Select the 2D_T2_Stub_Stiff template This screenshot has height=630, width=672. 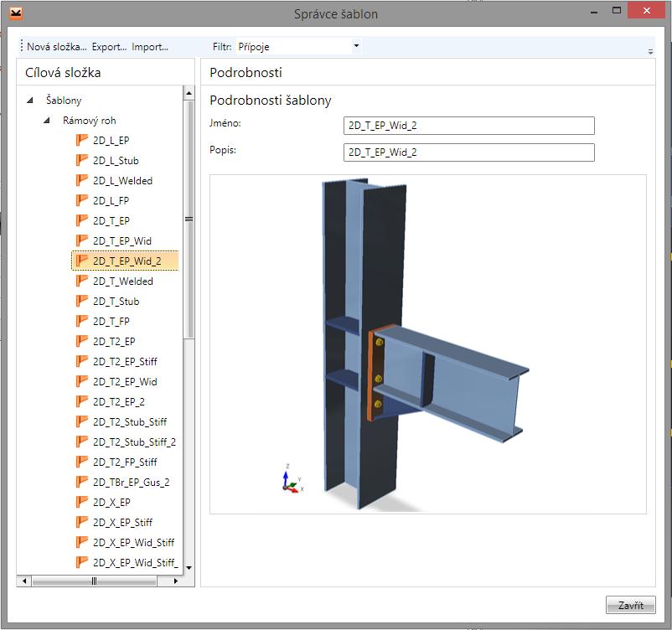130,422
